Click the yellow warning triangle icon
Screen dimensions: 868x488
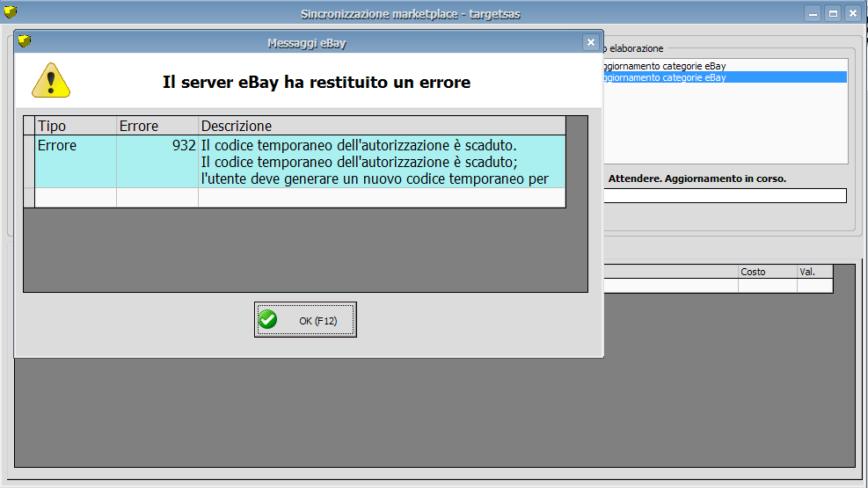coord(51,81)
